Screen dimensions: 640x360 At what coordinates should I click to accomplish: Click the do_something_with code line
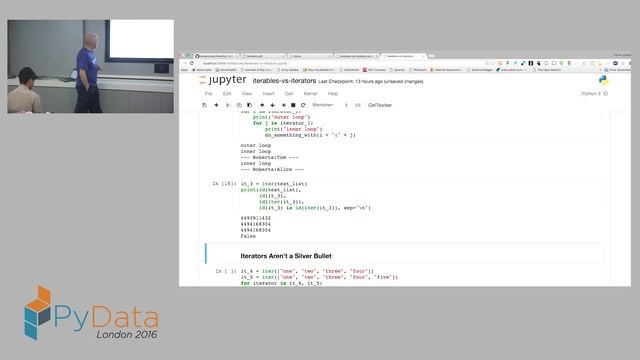(310, 135)
